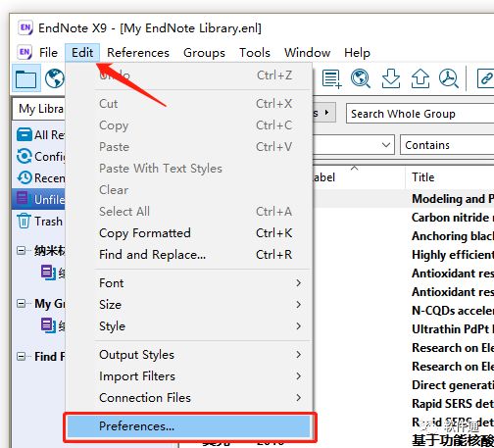Click the local library mode folder icon
Image resolution: width=494 pixels, height=448 pixels.
(26, 78)
